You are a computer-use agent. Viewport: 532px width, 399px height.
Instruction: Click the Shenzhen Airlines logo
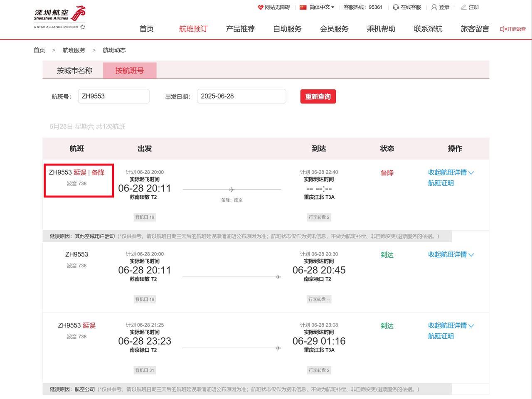coord(59,17)
